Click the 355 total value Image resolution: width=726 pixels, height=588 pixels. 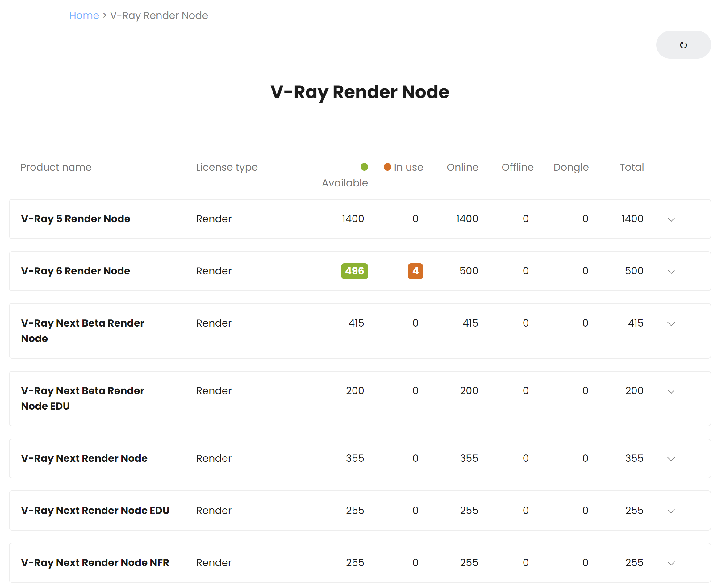click(634, 458)
